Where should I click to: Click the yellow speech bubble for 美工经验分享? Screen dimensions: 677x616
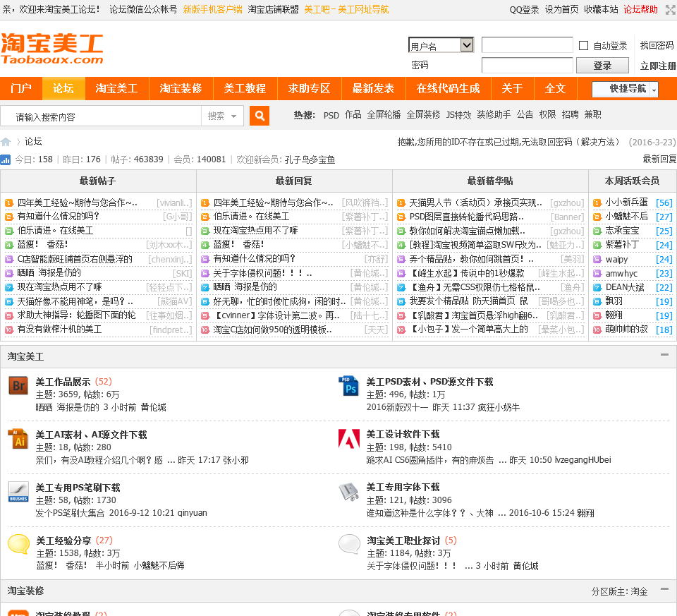tap(18, 544)
